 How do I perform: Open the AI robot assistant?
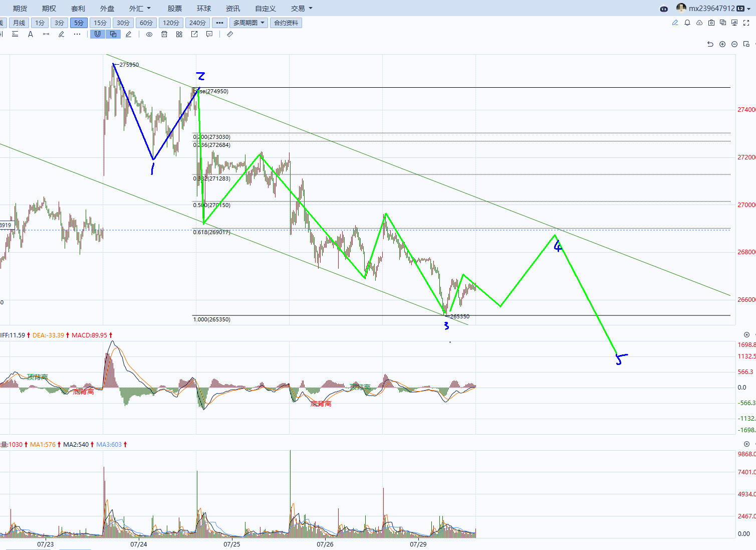tap(664, 9)
